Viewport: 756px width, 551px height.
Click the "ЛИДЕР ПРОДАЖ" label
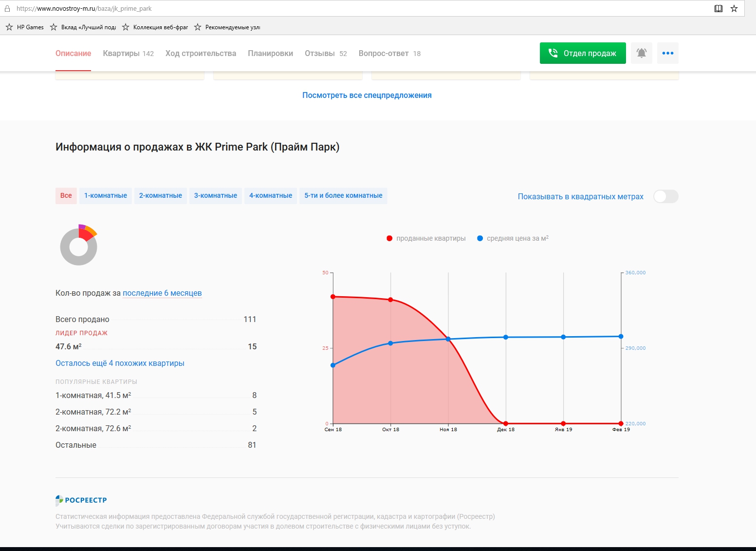[x=81, y=333]
